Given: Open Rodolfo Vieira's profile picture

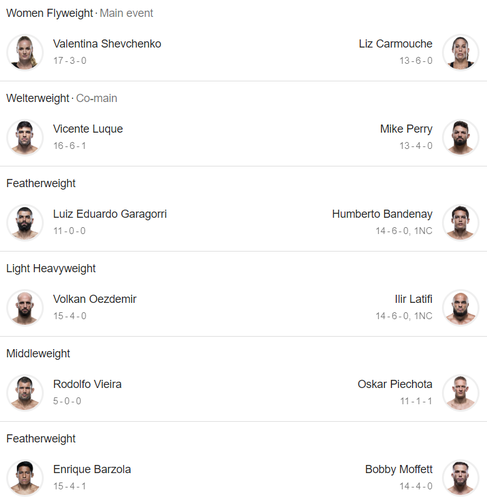Looking at the screenshot, I should pyautogui.click(x=25, y=392).
